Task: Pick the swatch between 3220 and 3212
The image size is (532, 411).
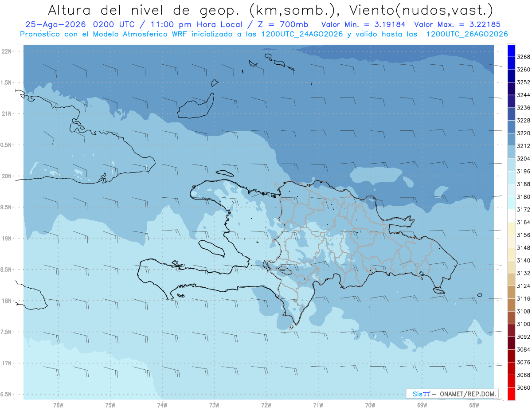Action: [x=511, y=139]
